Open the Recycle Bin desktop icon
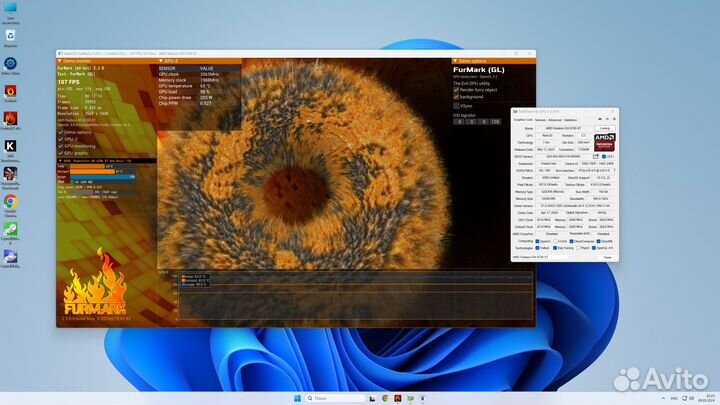 point(10,36)
